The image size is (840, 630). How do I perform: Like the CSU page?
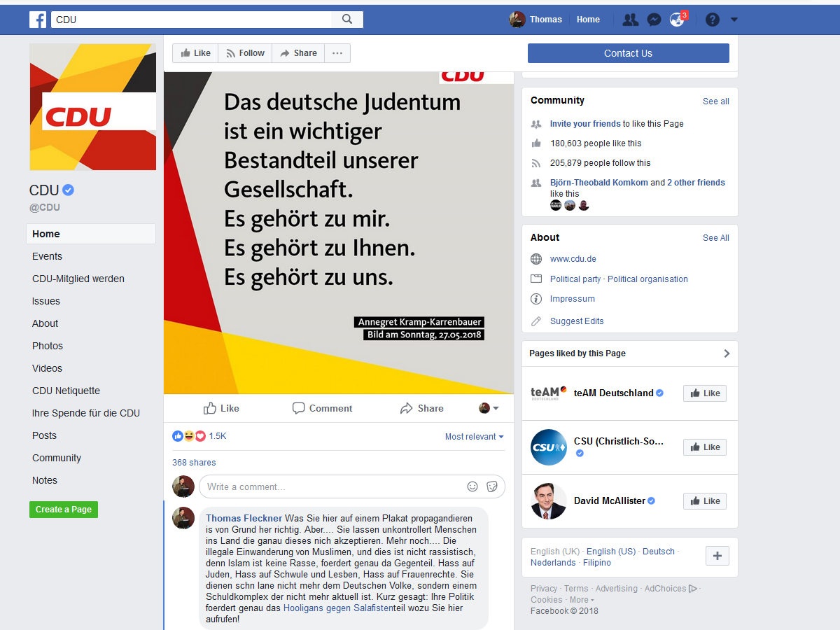[x=705, y=447]
